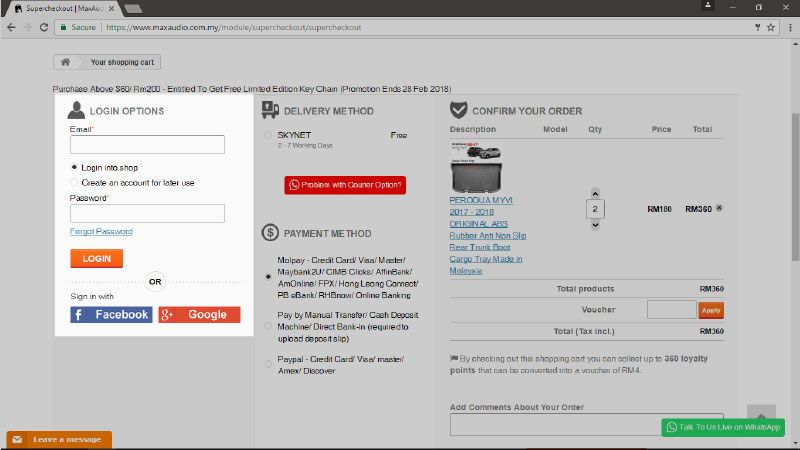Click the home icon in the breadcrumb
This screenshot has width=800, height=450.
click(65, 62)
